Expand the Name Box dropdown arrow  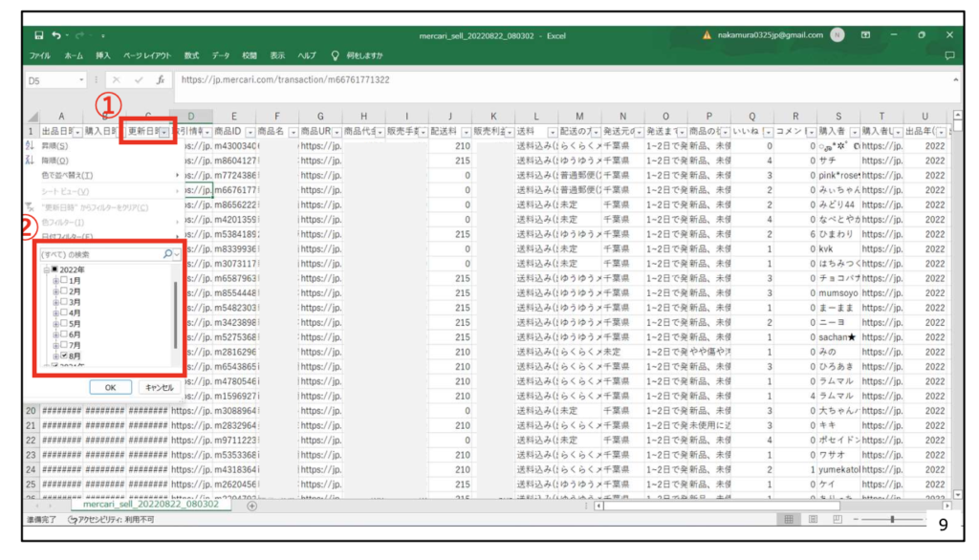(x=82, y=80)
